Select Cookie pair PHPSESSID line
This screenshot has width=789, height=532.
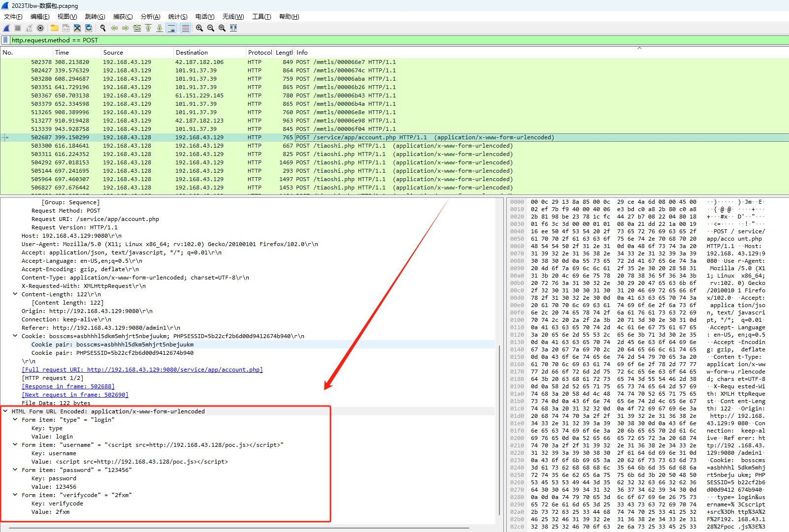click(x=112, y=353)
